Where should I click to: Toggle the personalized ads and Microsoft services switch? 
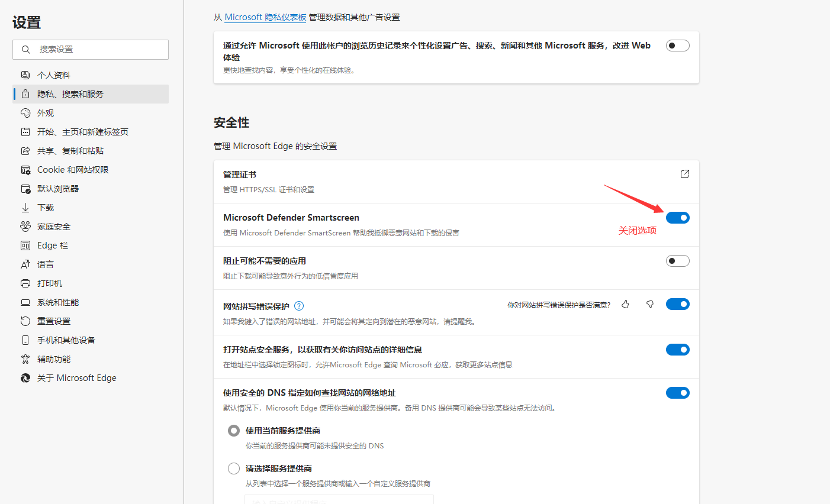(x=678, y=46)
